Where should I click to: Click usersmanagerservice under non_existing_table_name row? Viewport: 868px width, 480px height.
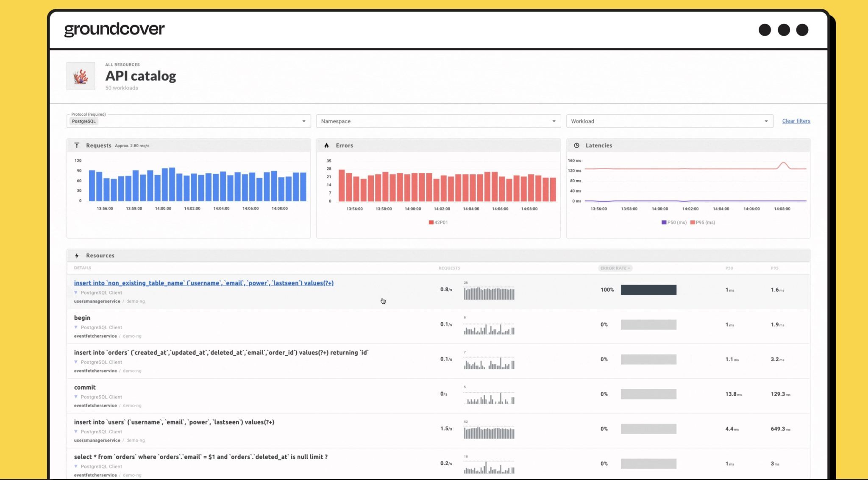point(97,301)
